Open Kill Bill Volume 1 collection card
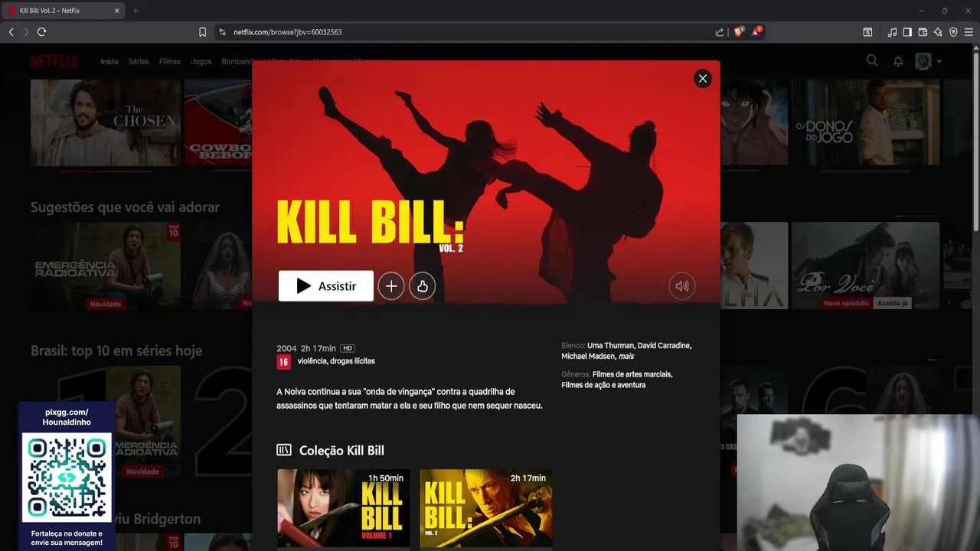The image size is (980, 551). pos(344,508)
